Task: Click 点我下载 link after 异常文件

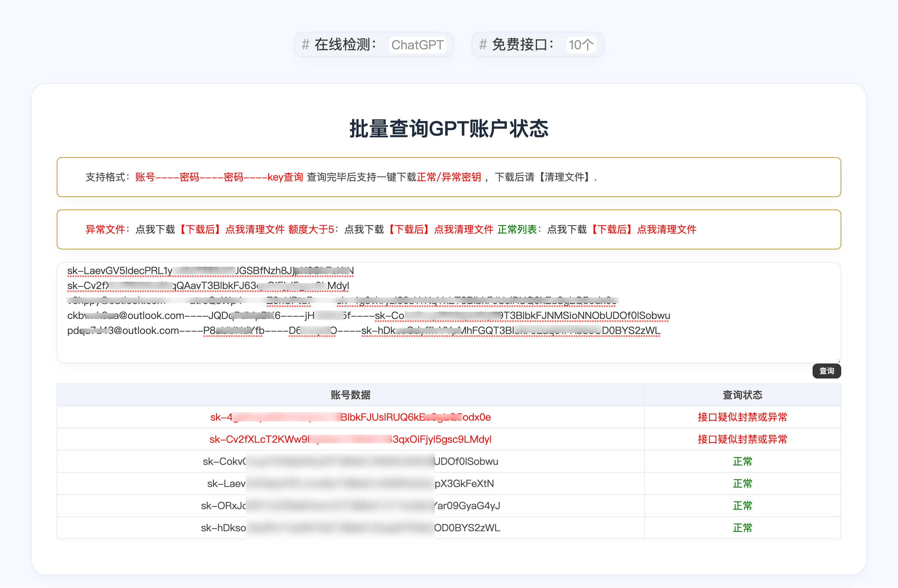Action: click(155, 229)
